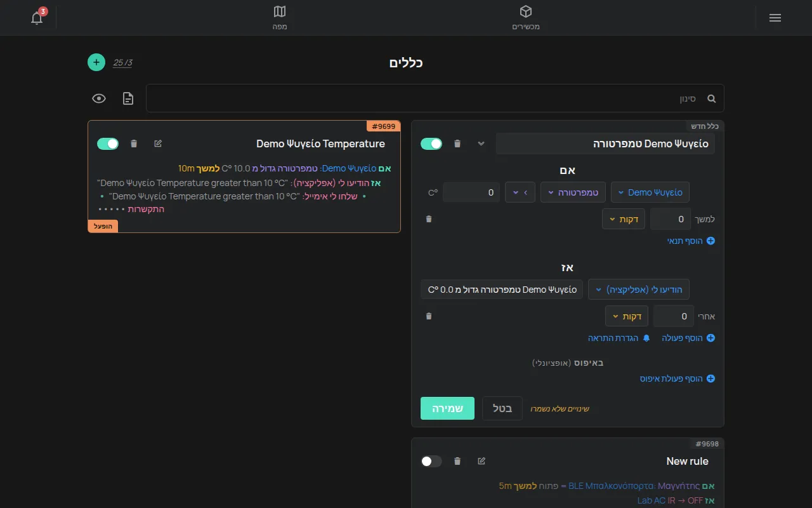Open the Demo Ψυγείο device dropdown
This screenshot has height=508, width=812.
[650, 192]
